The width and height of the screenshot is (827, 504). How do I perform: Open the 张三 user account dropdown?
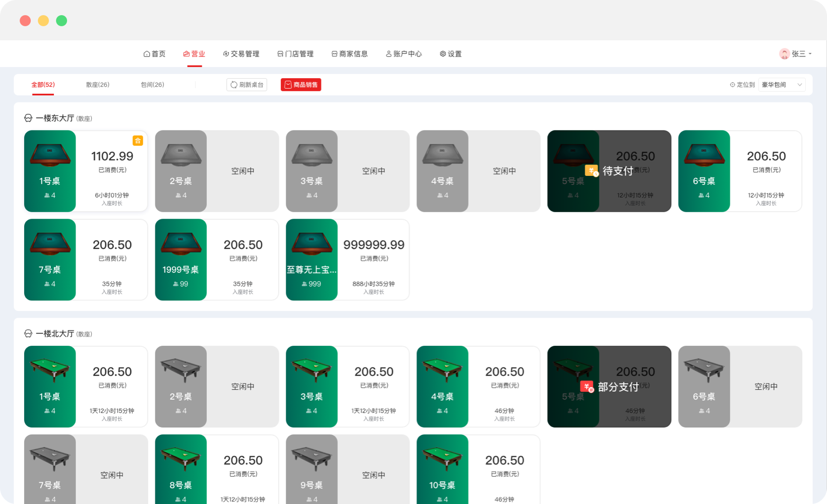[796, 53]
